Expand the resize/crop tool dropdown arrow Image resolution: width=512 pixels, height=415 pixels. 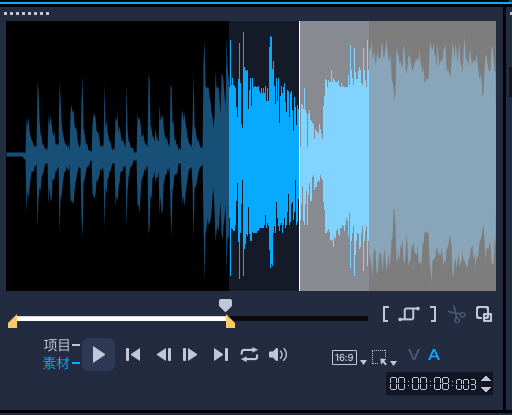(394, 363)
